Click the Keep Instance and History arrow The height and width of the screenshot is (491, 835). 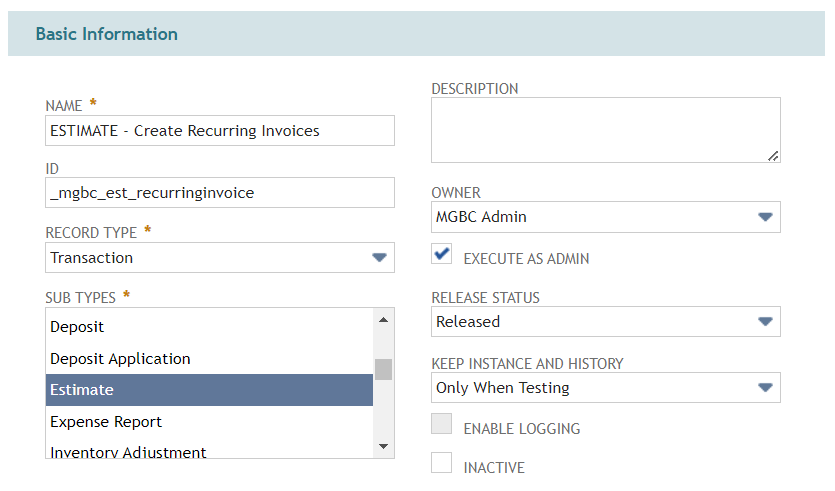pos(765,388)
